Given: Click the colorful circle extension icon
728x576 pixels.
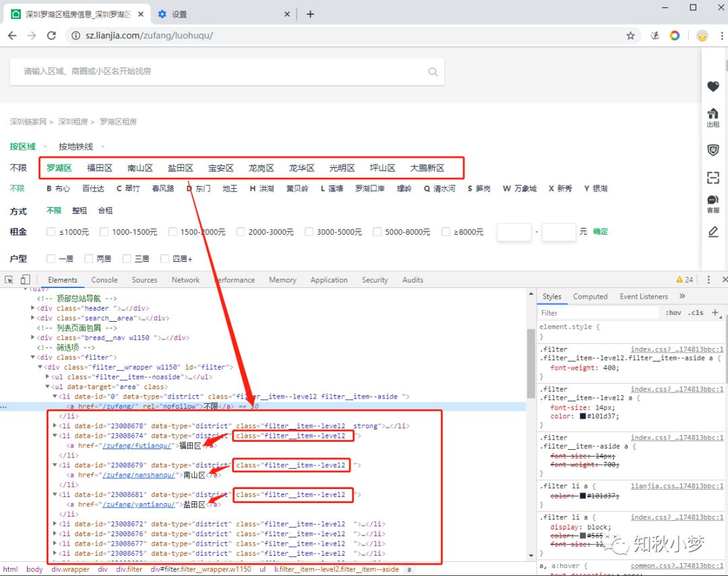Looking at the screenshot, I should (x=675, y=36).
